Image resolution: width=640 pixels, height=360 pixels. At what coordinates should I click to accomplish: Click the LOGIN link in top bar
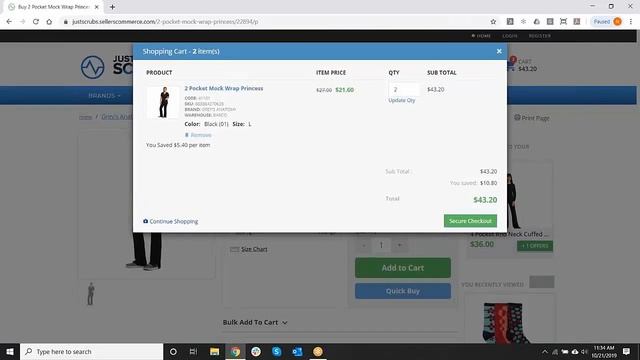[510, 36]
